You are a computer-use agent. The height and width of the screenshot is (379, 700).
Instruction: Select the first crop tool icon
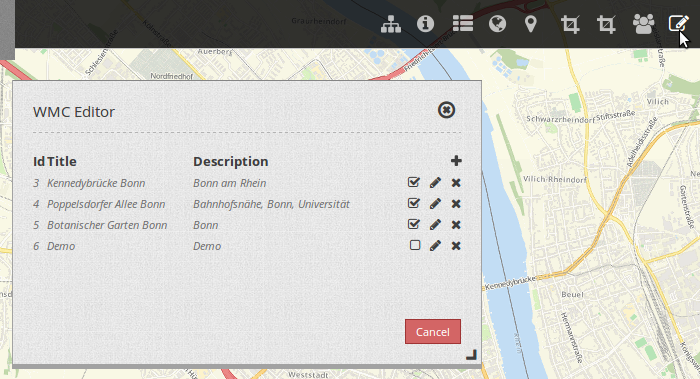[x=570, y=24]
